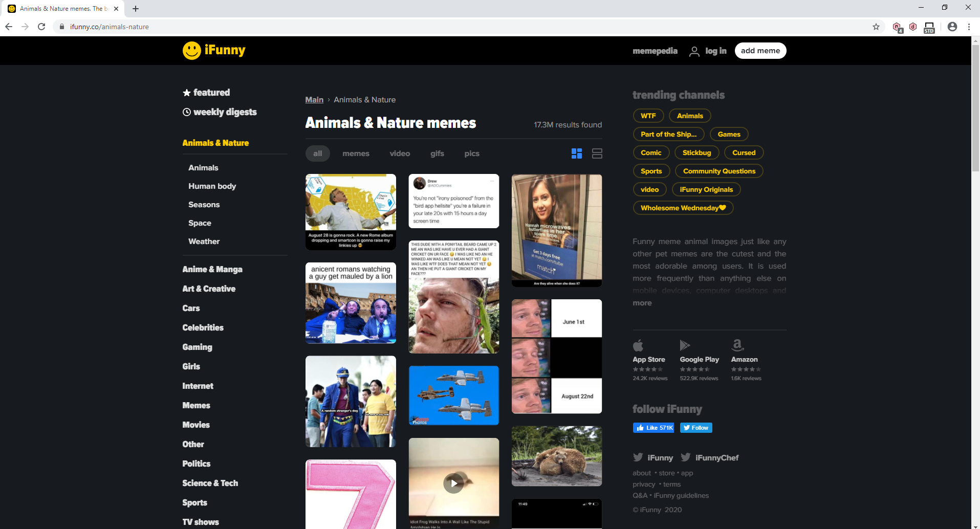The width and height of the screenshot is (980, 529).
Task: Bookmark the page with the star icon
Action: tap(876, 27)
